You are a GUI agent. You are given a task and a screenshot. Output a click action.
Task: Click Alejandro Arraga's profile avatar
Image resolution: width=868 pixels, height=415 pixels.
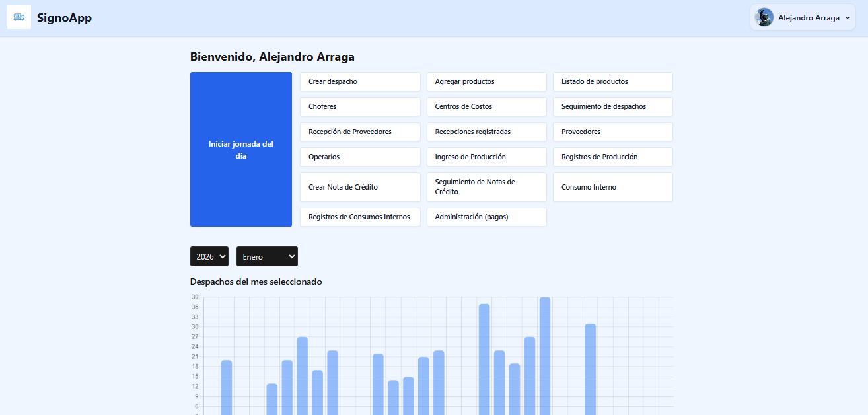coord(764,18)
